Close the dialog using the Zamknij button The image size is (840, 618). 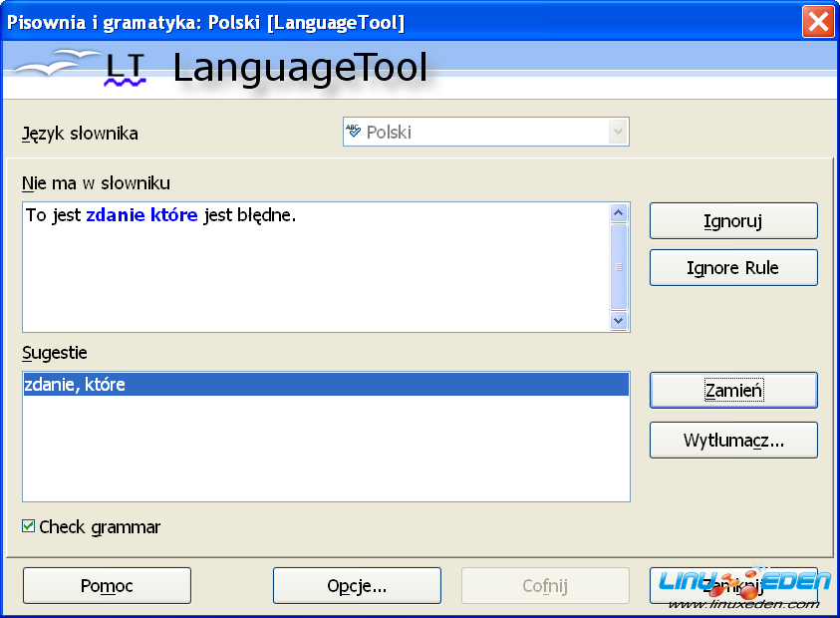(x=733, y=586)
